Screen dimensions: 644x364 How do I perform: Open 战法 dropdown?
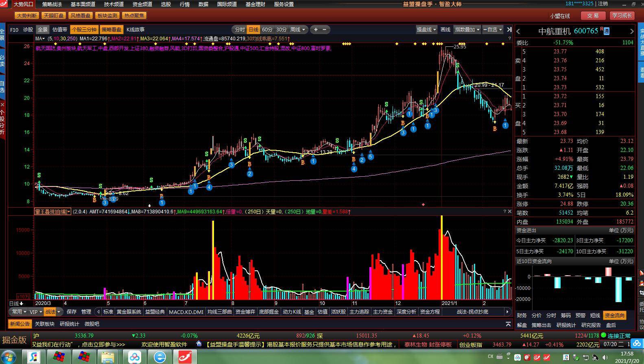pyautogui.click(x=53, y=311)
